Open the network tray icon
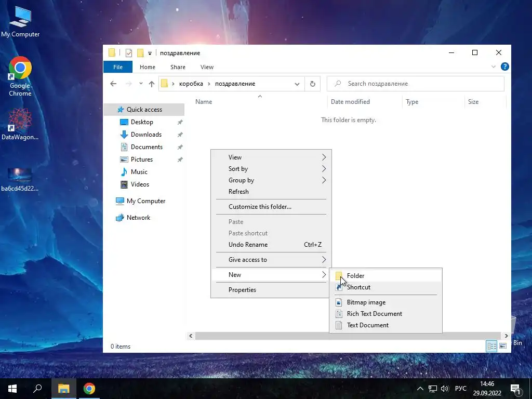This screenshot has height=399, width=532. [433, 389]
